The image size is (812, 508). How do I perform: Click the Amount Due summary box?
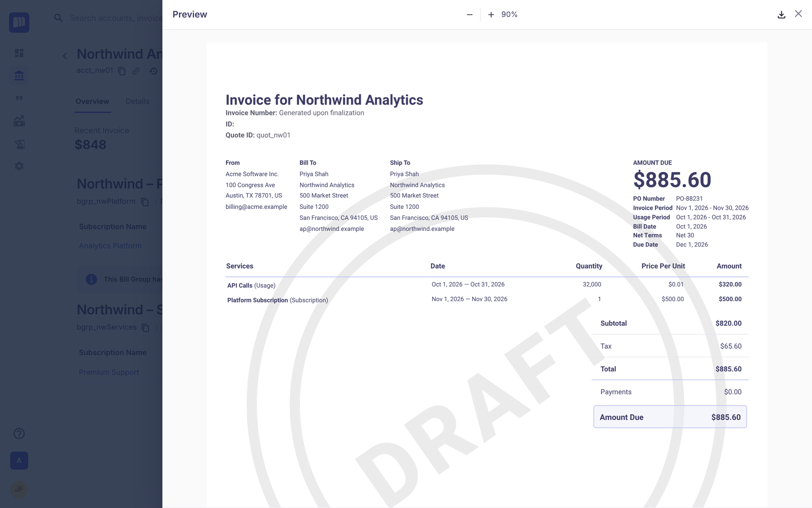pos(670,417)
